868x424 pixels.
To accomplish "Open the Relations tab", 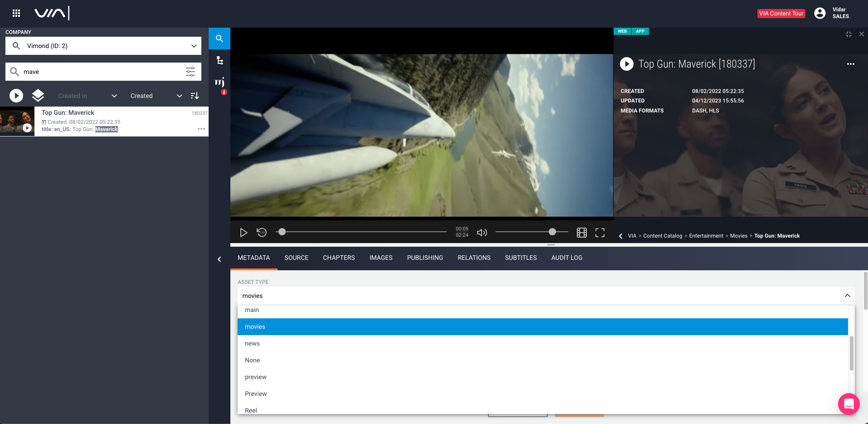I will click(474, 258).
